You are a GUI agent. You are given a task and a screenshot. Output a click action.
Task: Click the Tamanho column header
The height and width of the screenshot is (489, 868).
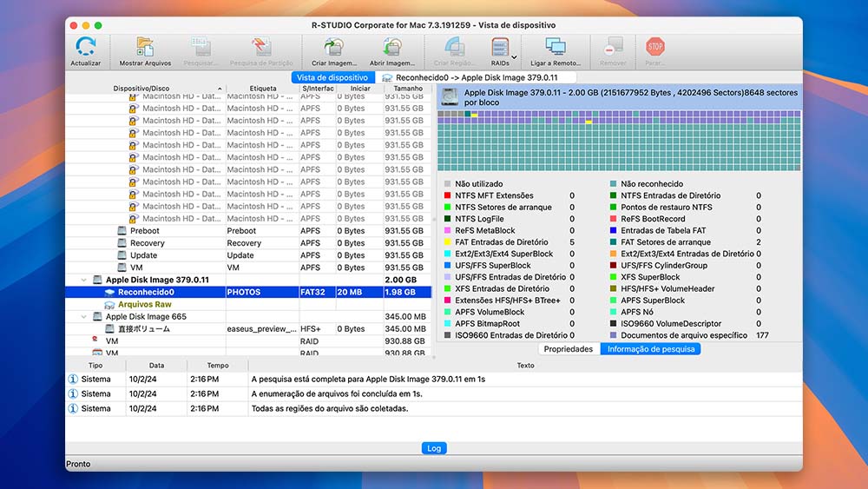tap(408, 88)
